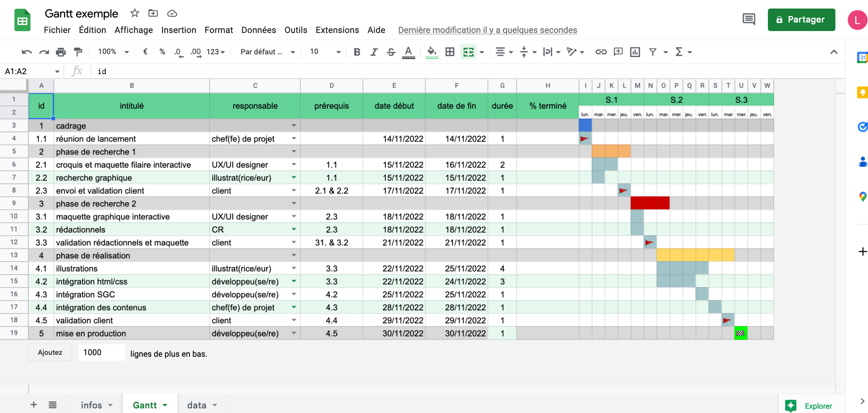Open the text color picker
The image size is (868, 413).
(408, 52)
